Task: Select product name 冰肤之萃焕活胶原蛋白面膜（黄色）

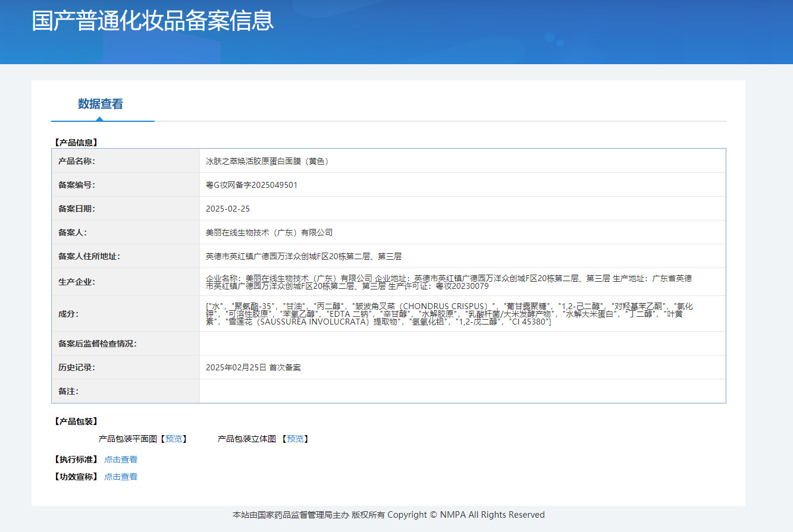Action: tap(267, 161)
